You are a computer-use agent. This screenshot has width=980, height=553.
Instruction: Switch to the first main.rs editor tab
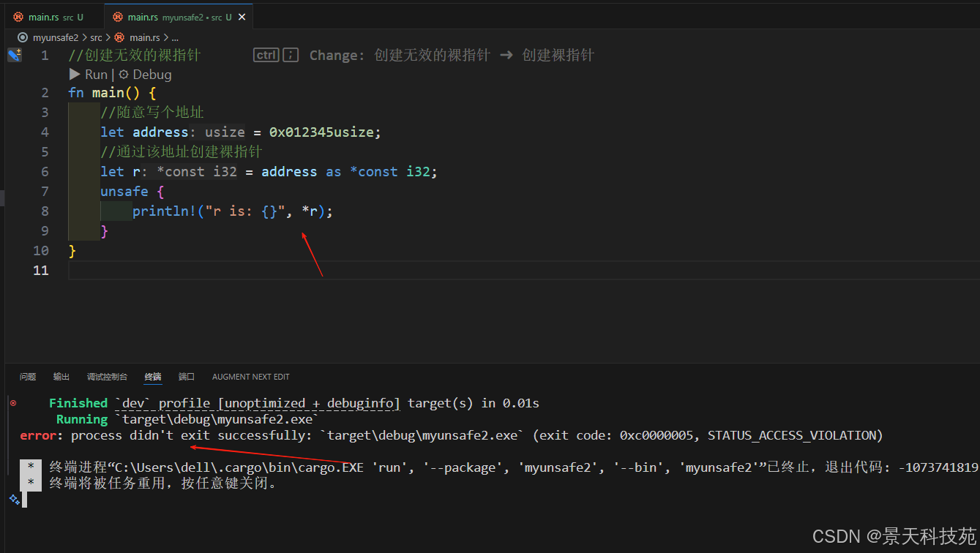pyautogui.click(x=44, y=16)
